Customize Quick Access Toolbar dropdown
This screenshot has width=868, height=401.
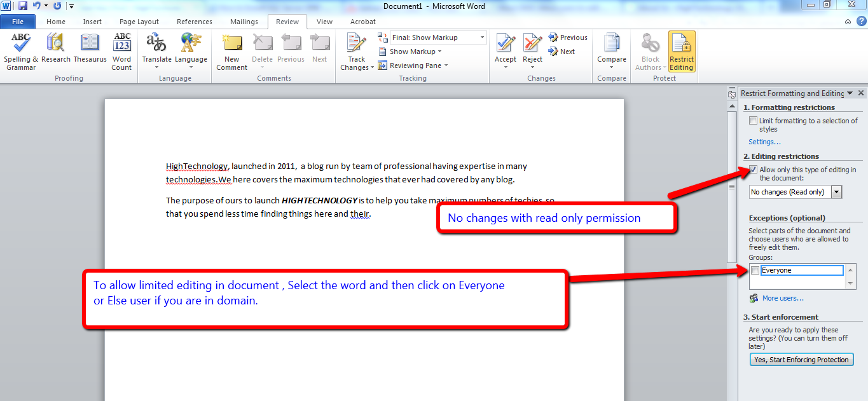click(x=71, y=6)
